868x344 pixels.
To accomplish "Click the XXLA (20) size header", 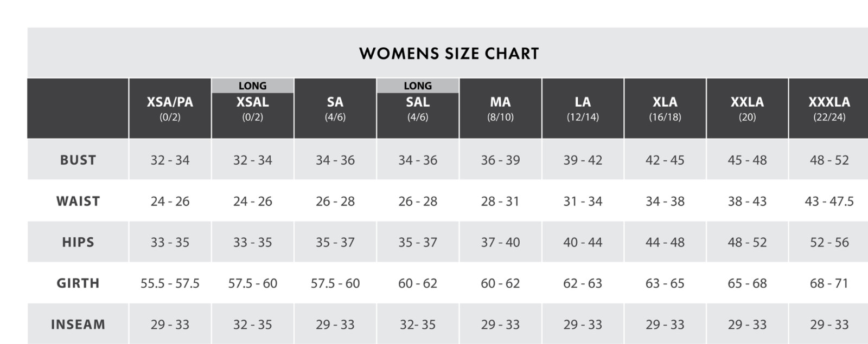I will click(x=747, y=108).
